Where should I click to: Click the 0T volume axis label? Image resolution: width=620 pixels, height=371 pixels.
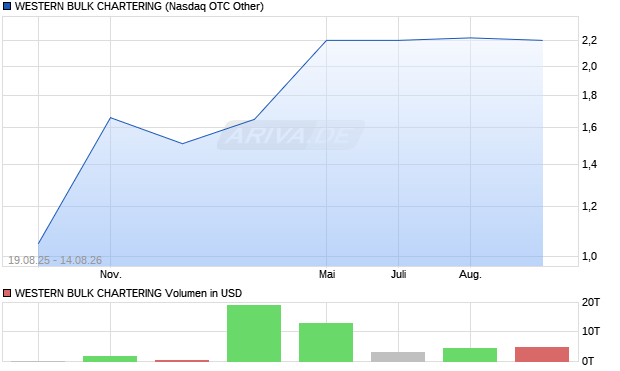tap(588, 361)
